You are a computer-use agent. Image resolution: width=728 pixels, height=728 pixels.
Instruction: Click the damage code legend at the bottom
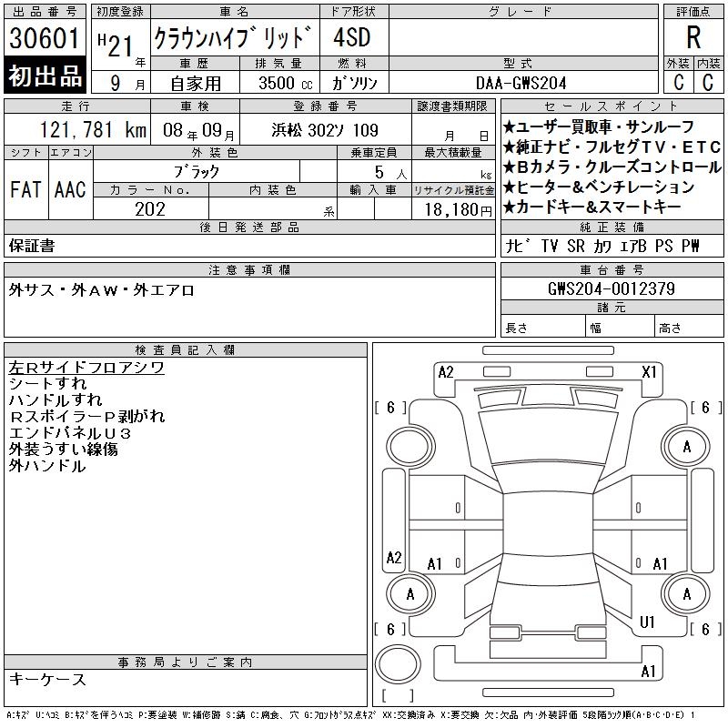click(x=350, y=715)
